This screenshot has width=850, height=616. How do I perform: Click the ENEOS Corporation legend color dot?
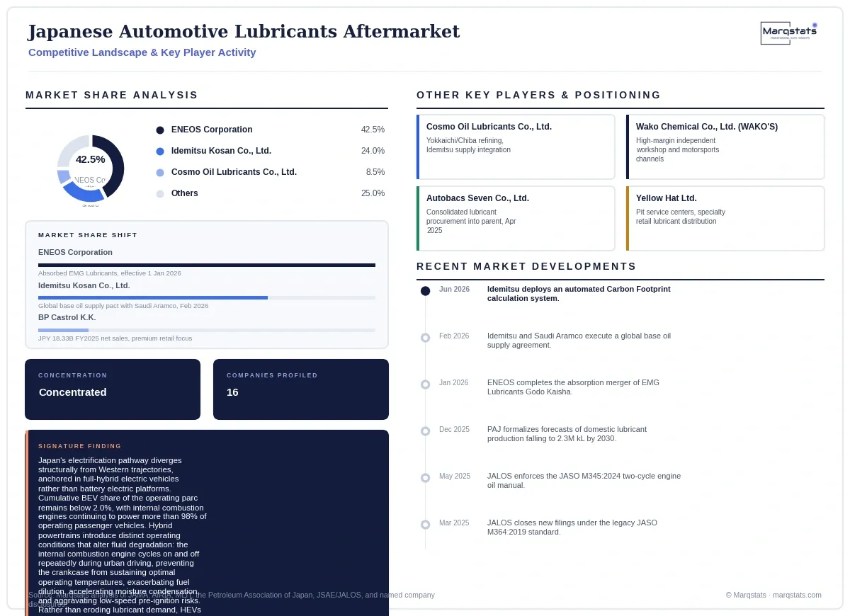point(160,130)
